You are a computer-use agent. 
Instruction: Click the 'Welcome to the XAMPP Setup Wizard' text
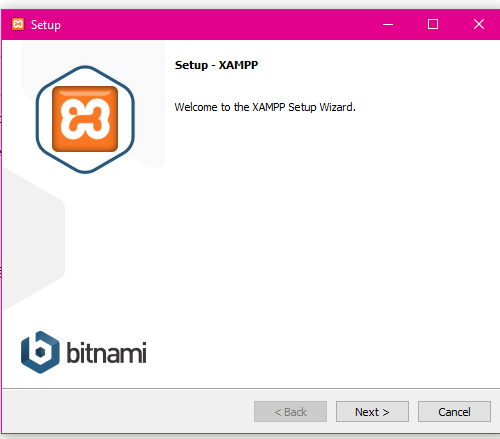click(x=265, y=107)
